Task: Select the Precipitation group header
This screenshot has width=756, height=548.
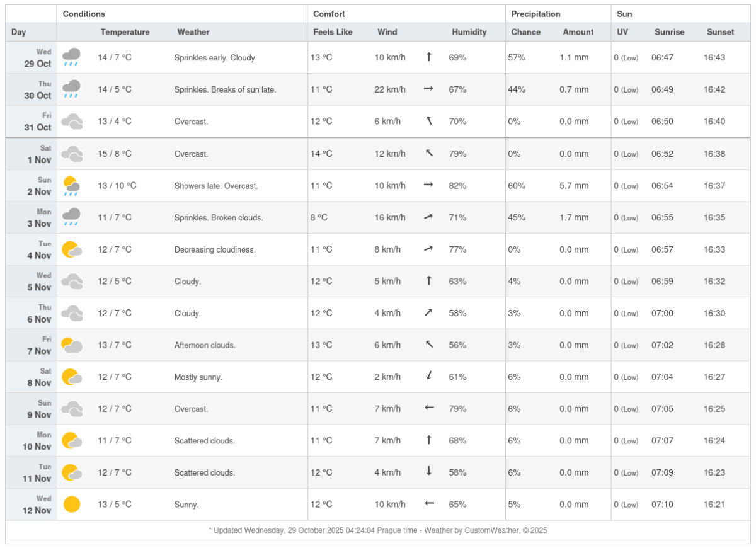Action: 535,14
